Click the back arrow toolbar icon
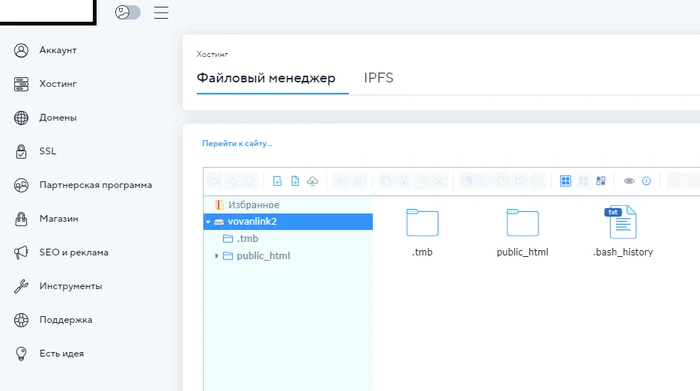 215,181
